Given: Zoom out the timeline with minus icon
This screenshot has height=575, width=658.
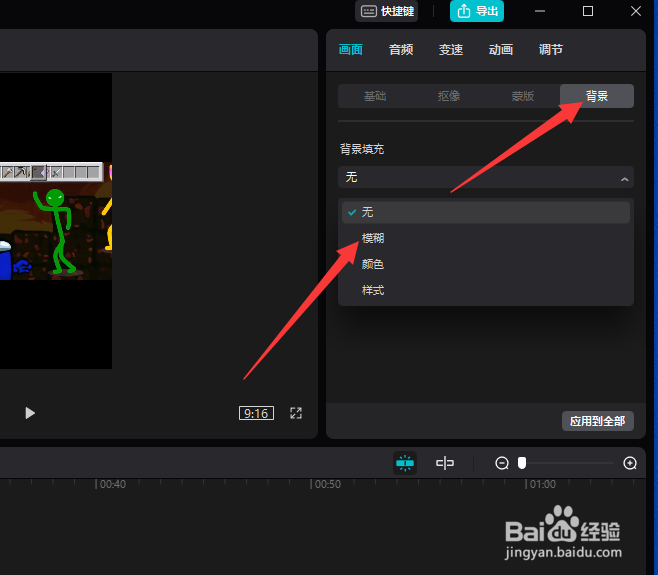Looking at the screenshot, I should (x=502, y=463).
